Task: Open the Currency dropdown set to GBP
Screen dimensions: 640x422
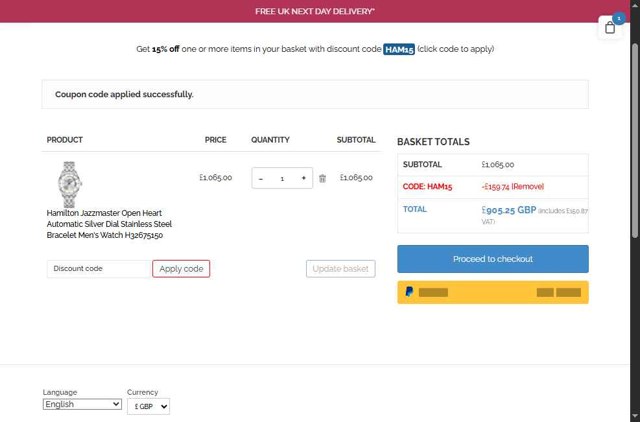Action: (x=149, y=406)
